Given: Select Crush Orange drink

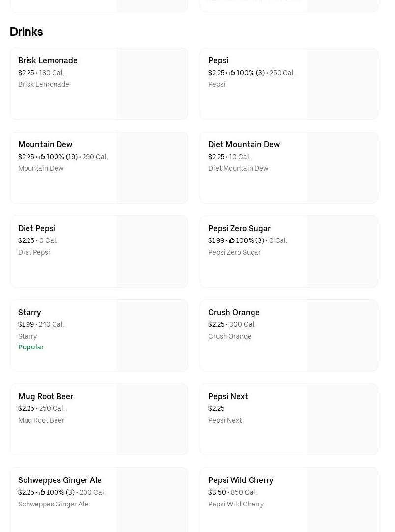Looking at the screenshot, I should point(234,313).
